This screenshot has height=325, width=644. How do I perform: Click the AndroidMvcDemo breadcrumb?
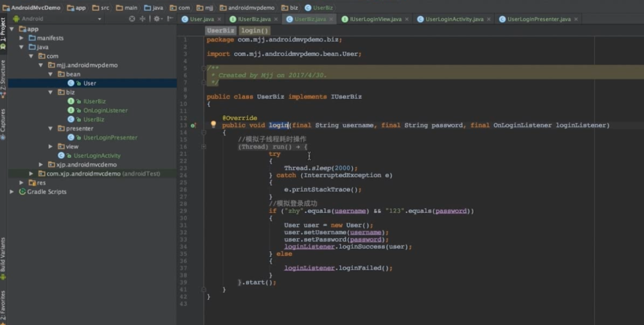tap(32, 8)
